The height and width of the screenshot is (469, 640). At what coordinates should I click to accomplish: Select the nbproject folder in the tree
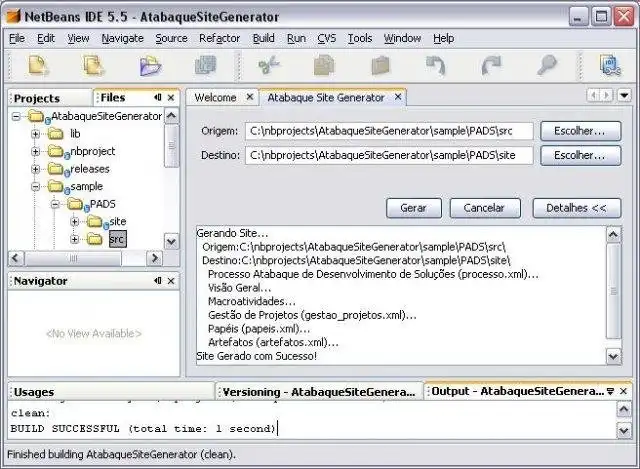point(93,151)
